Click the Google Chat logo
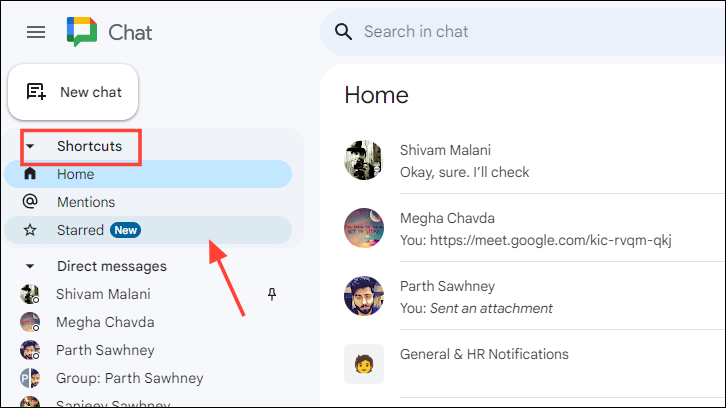This screenshot has height=408, width=726. [x=82, y=32]
